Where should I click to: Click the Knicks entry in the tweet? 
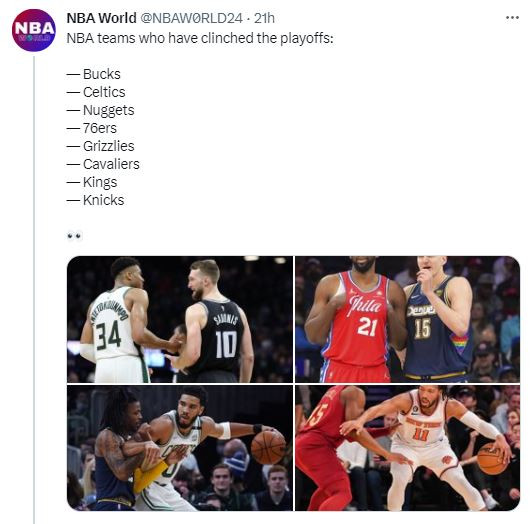pyautogui.click(x=95, y=200)
